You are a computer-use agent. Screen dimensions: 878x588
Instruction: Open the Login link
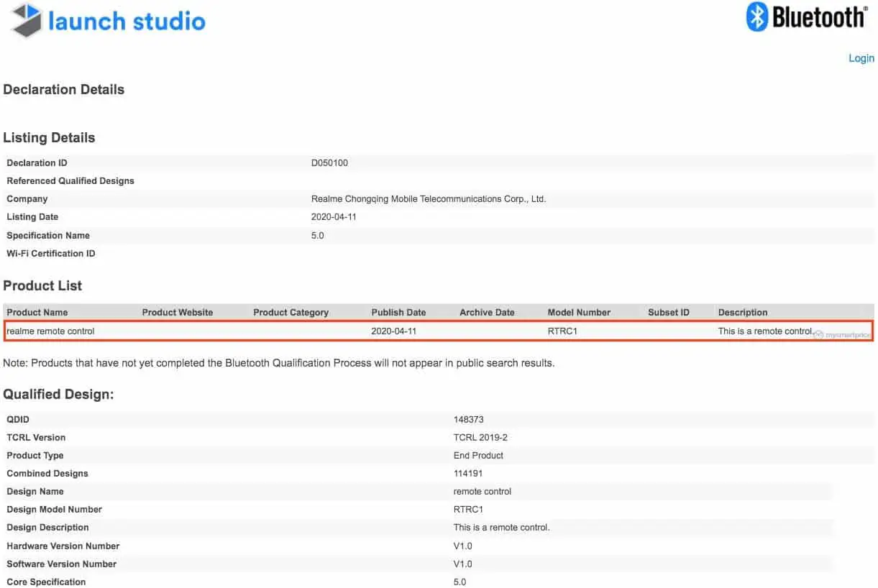point(861,58)
